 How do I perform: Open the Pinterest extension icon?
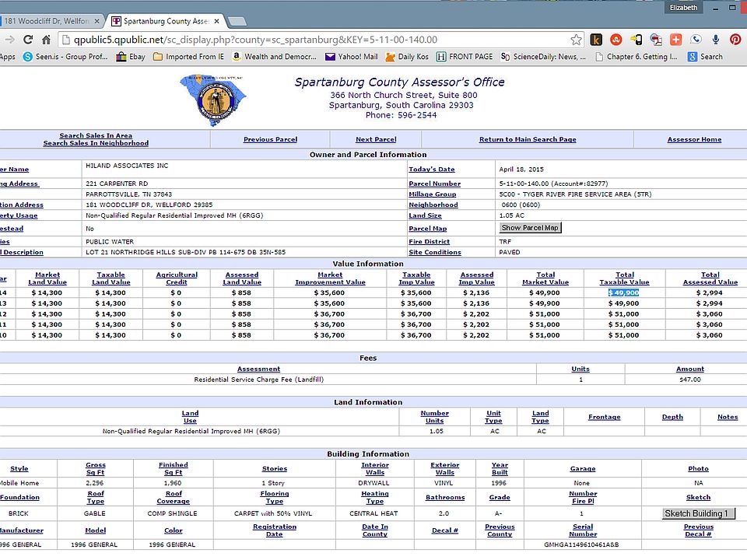(x=735, y=40)
